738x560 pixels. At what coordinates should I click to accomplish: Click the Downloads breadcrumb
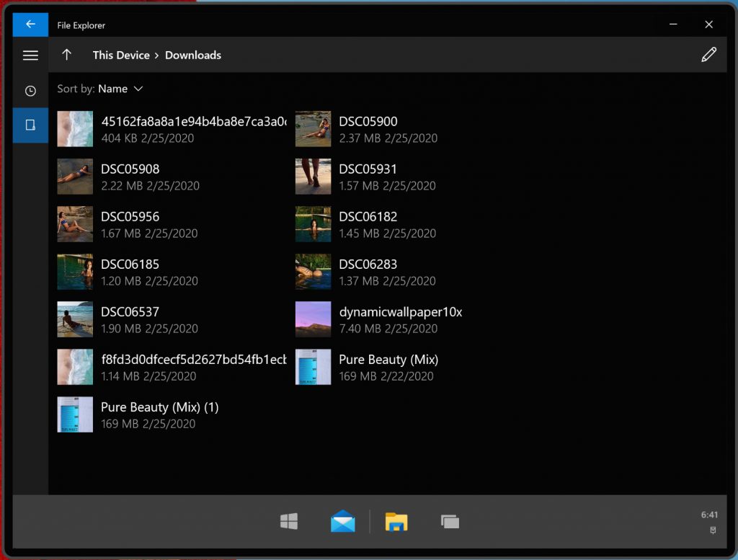point(193,55)
